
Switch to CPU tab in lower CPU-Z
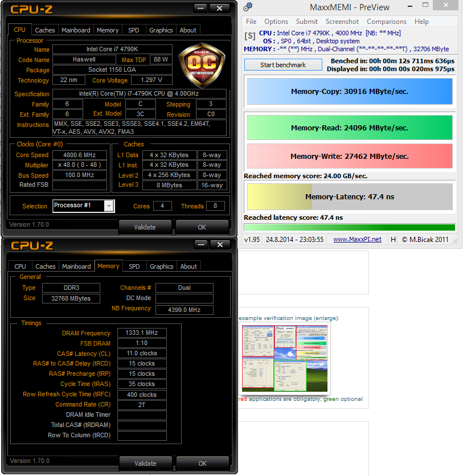pyautogui.click(x=20, y=266)
